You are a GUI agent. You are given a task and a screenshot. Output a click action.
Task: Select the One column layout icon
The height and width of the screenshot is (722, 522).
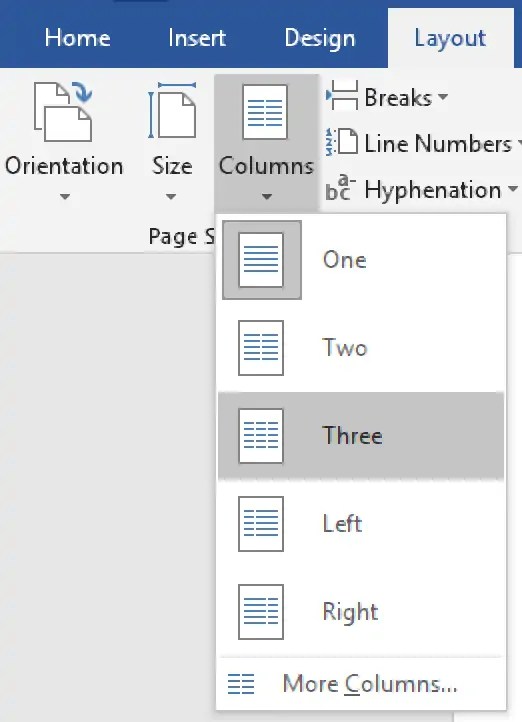[x=261, y=260]
